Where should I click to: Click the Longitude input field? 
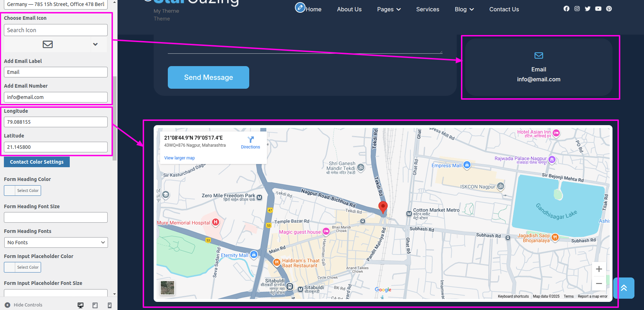(x=56, y=122)
